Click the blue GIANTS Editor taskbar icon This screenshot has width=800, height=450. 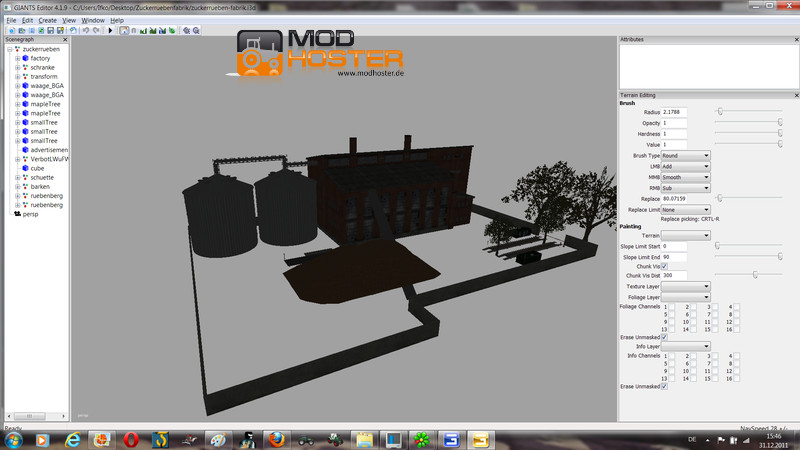pyautogui.click(x=451, y=439)
